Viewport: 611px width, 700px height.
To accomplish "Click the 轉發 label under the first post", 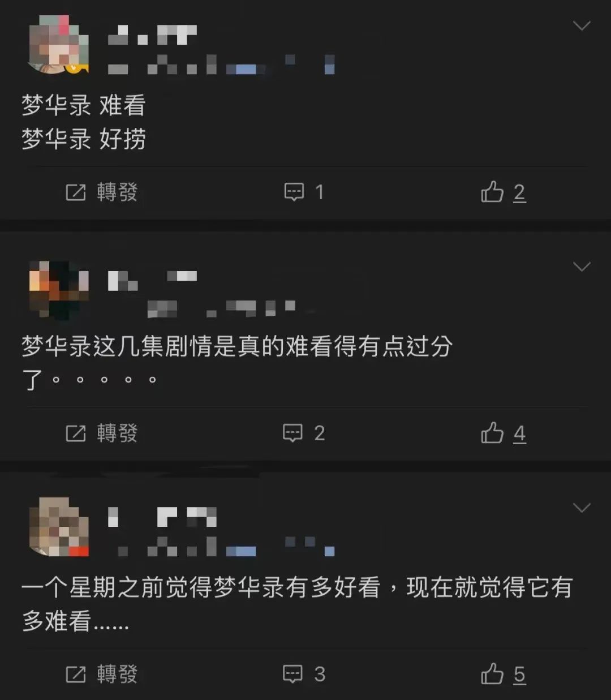I will (117, 192).
